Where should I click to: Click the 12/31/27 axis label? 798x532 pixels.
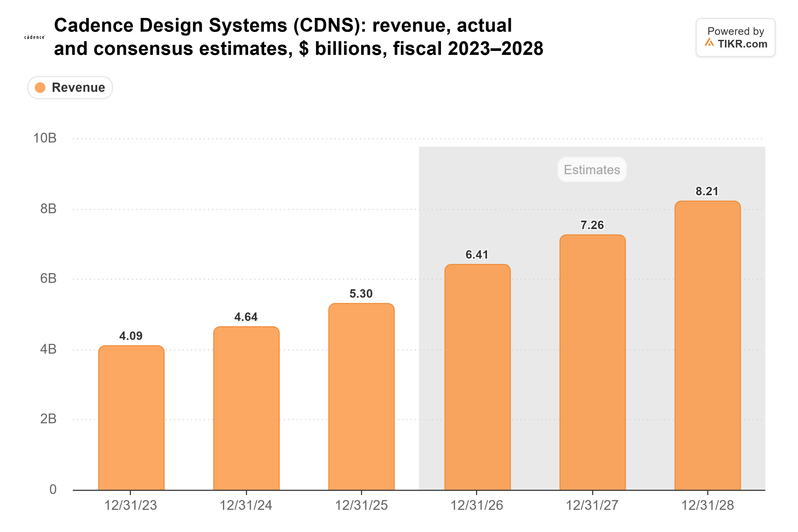(592, 505)
